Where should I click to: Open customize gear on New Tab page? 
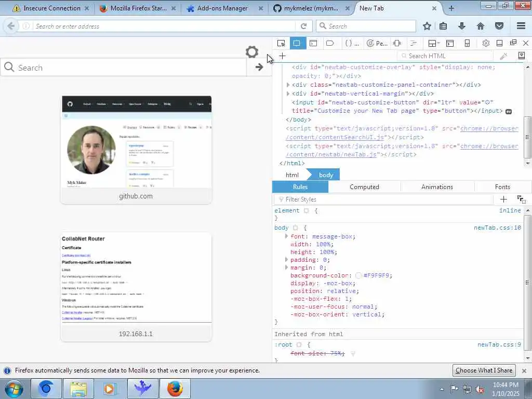tap(252, 52)
